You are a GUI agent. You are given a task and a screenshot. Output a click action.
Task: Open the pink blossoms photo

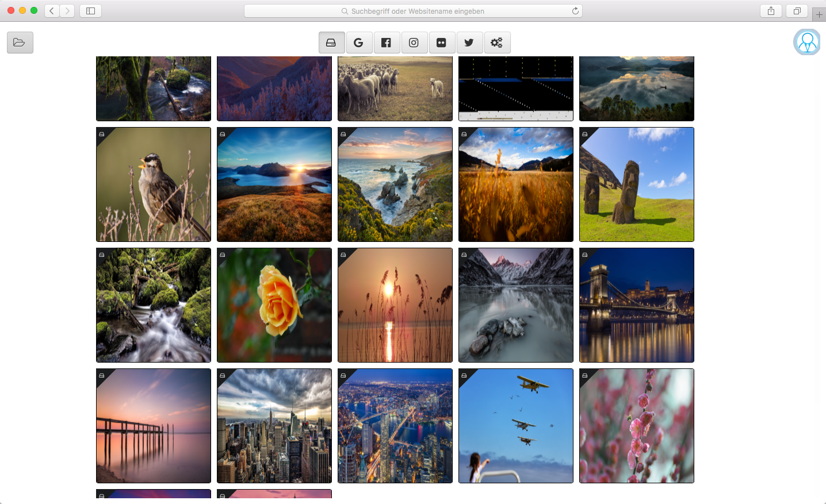pos(637,426)
